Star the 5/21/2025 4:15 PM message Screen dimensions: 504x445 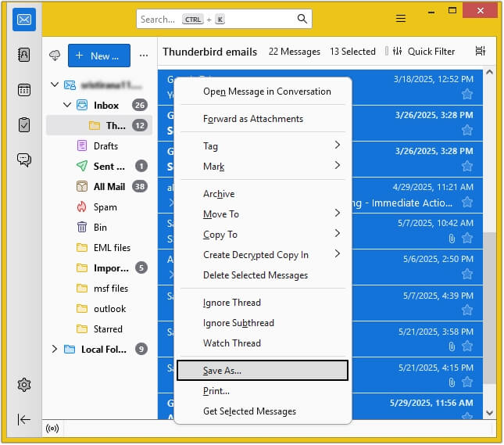pos(467,382)
